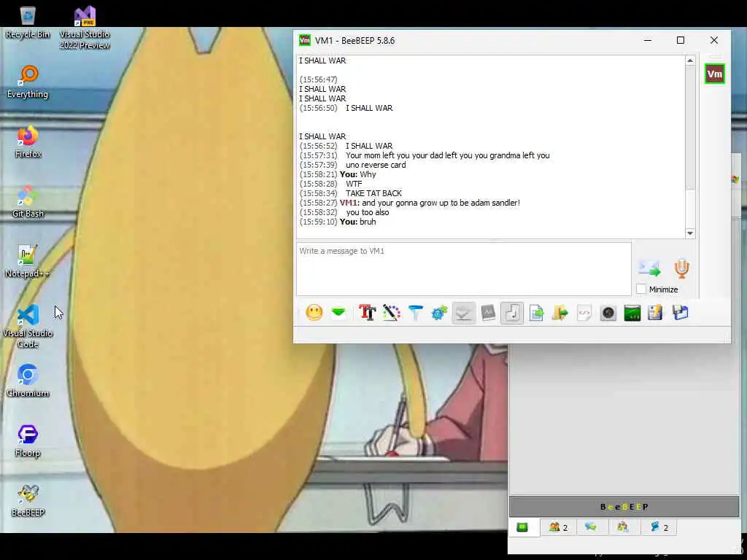Open the emoticon picker smiley icon
The width and height of the screenshot is (747, 560).
314,313
